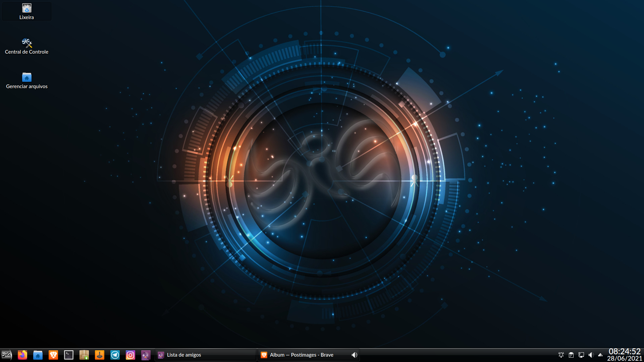This screenshot has height=362, width=644.
Task: Open the BigLinux application launcher menu
Action: 7,355
